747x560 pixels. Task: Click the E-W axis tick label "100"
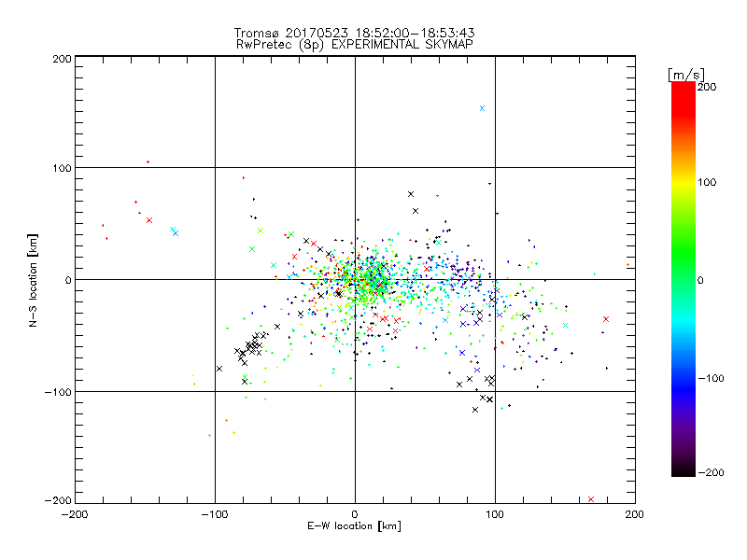[x=495, y=514]
